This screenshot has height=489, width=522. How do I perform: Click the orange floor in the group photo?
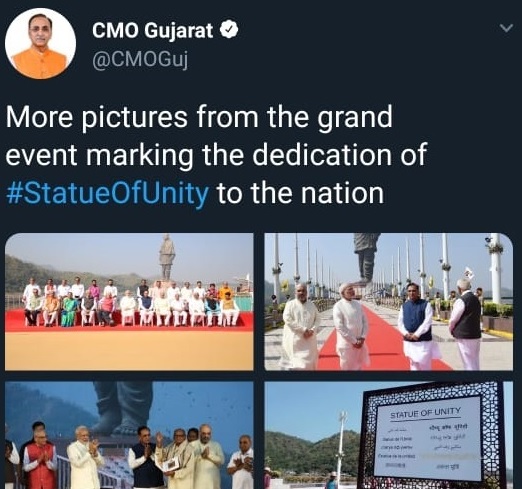click(129, 350)
